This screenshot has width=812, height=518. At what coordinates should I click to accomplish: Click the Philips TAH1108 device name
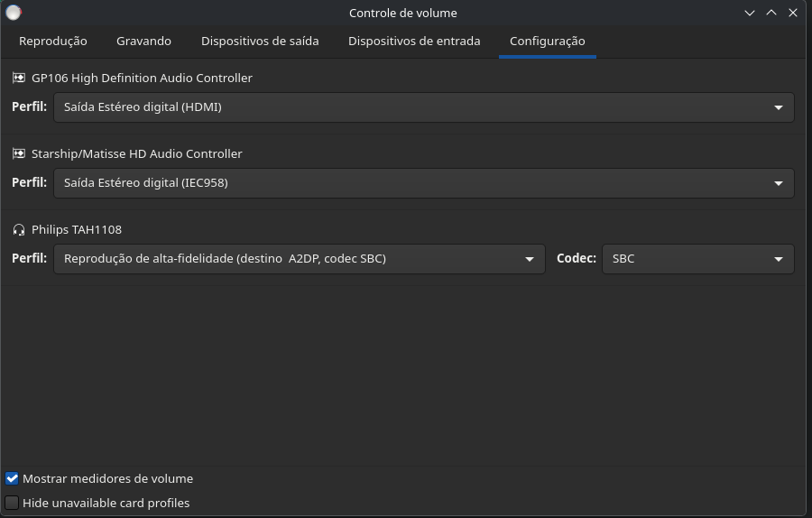tap(77, 230)
